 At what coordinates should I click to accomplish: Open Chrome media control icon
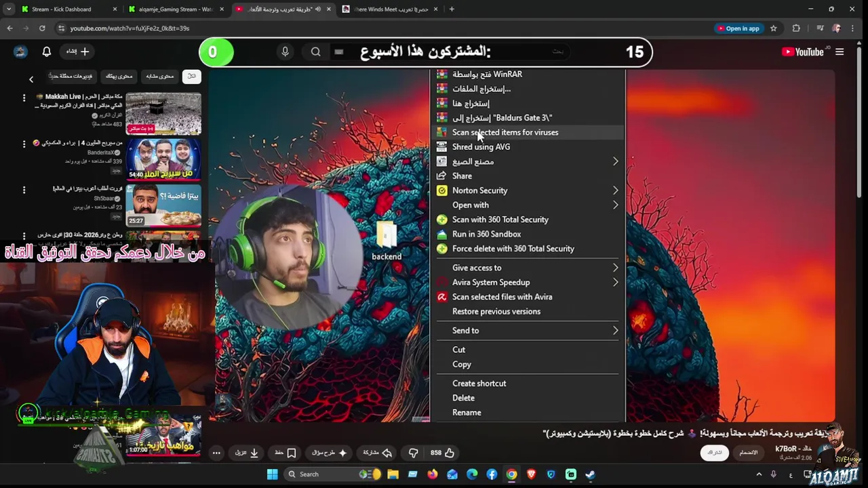point(820,28)
